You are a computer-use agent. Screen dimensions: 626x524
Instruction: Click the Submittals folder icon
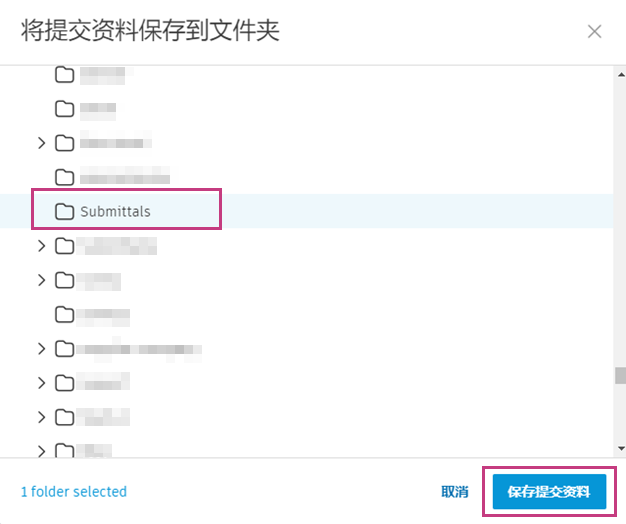(x=64, y=211)
